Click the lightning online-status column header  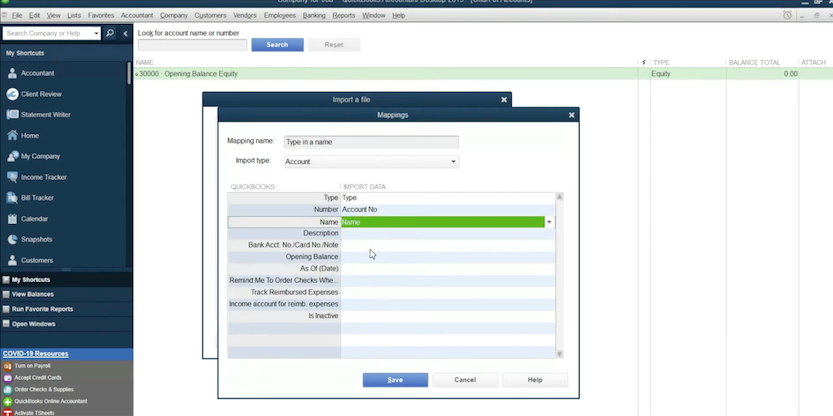coord(644,62)
